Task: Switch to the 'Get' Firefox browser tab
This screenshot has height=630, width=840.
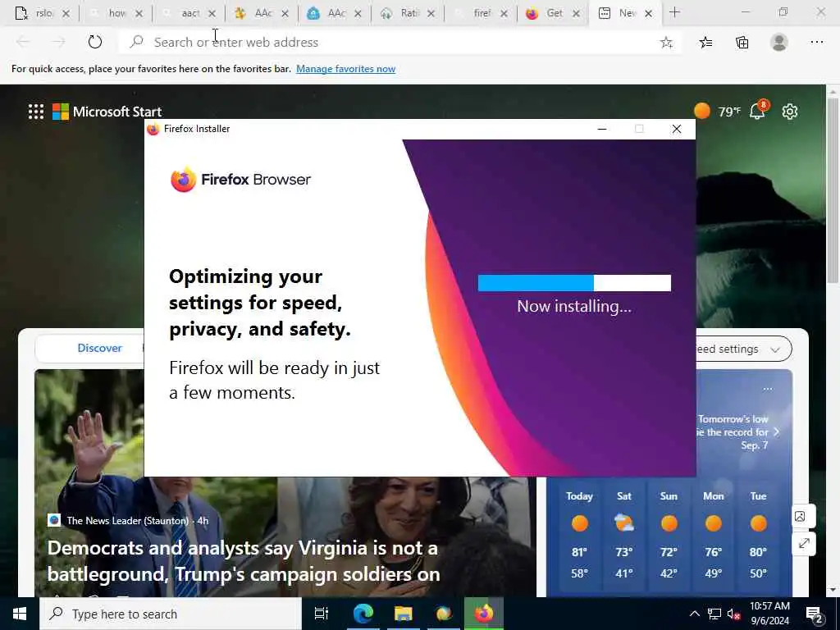Action: (555, 13)
